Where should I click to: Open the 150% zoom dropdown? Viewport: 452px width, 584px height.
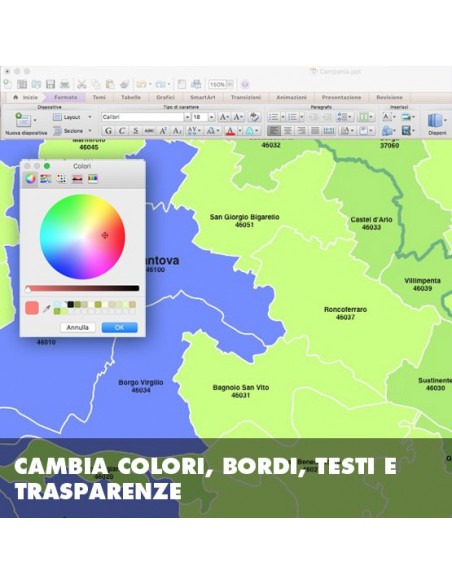[230, 85]
